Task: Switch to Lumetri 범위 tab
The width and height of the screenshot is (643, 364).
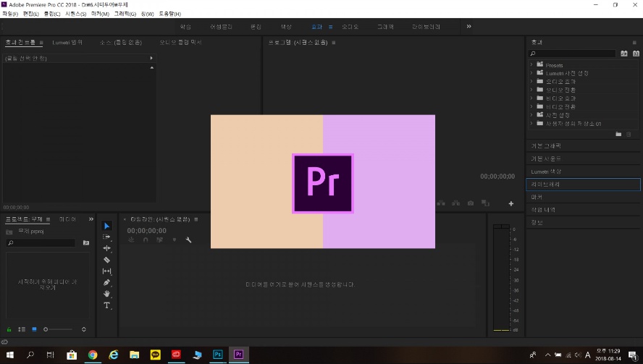Action: coord(67,43)
